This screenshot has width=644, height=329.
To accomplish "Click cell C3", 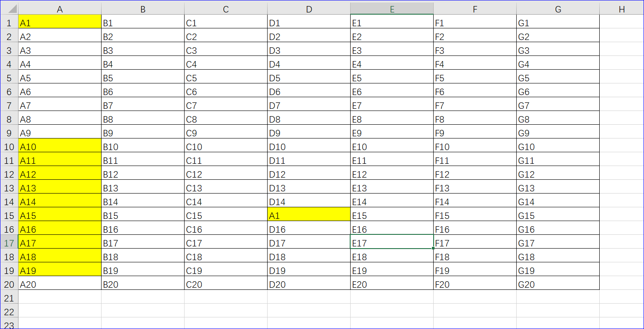I will (x=226, y=49).
